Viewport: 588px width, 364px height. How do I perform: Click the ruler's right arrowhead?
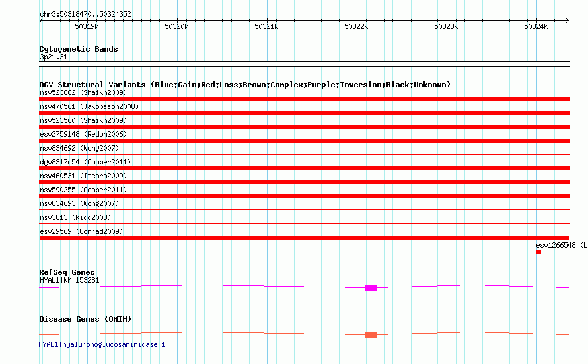click(568, 20)
